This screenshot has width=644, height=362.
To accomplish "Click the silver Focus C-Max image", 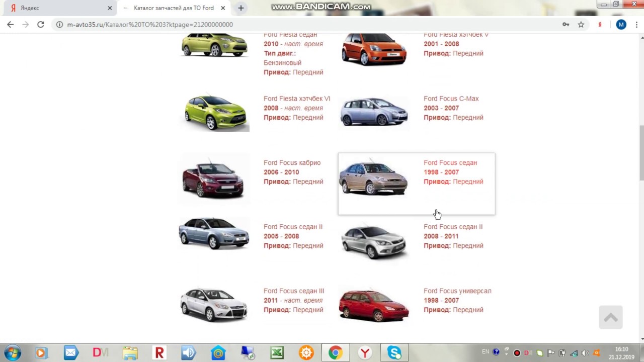I will click(374, 112).
